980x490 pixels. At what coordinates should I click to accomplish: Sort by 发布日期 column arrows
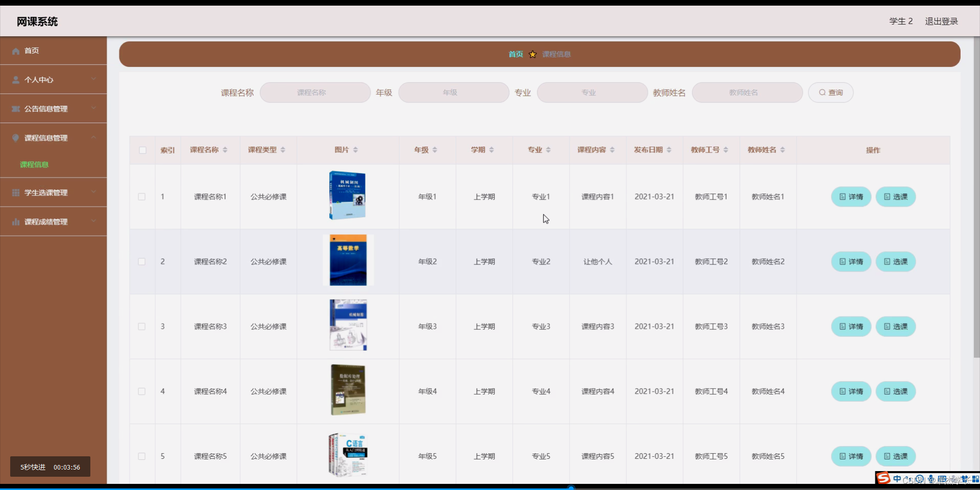(x=669, y=150)
